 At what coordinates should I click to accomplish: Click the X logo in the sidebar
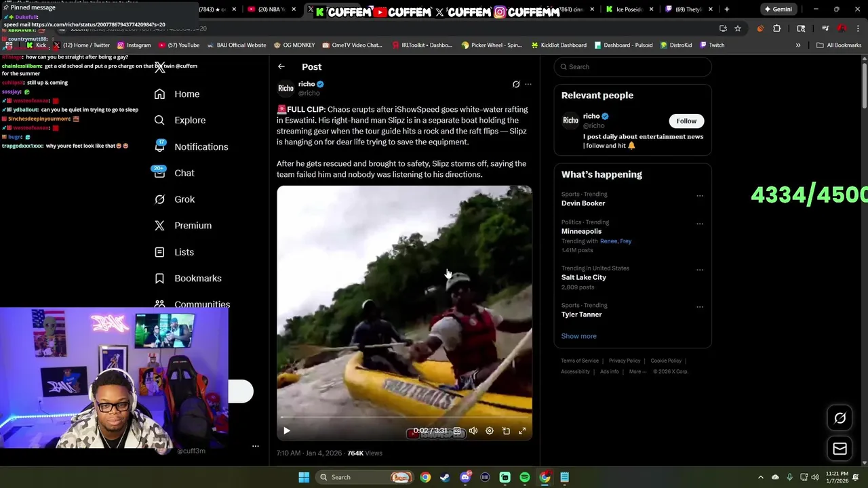coord(159,67)
